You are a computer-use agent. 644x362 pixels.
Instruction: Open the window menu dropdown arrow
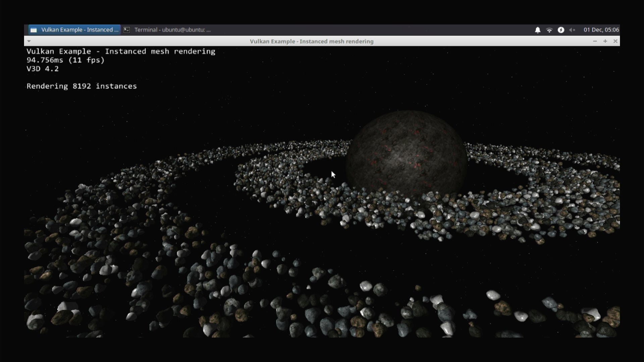coord(29,41)
